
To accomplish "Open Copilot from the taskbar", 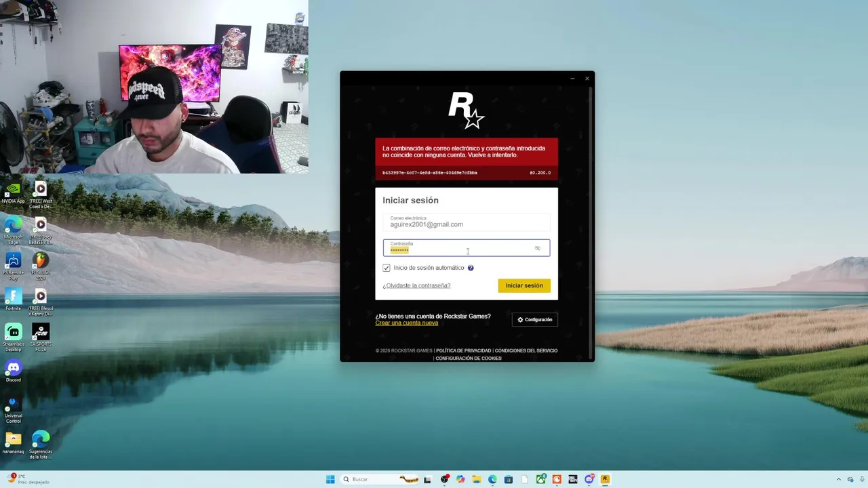I will click(460, 479).
